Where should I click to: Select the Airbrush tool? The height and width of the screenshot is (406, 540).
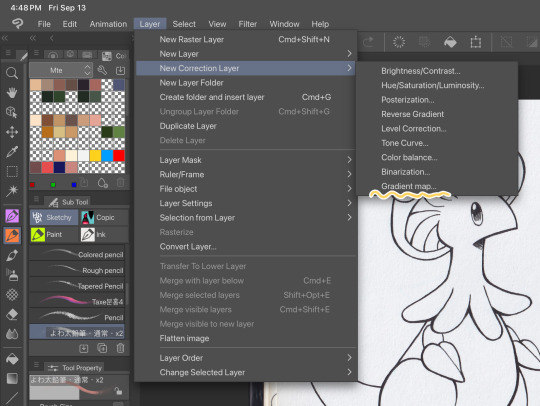pyautogui.click(x=12, y=275)
